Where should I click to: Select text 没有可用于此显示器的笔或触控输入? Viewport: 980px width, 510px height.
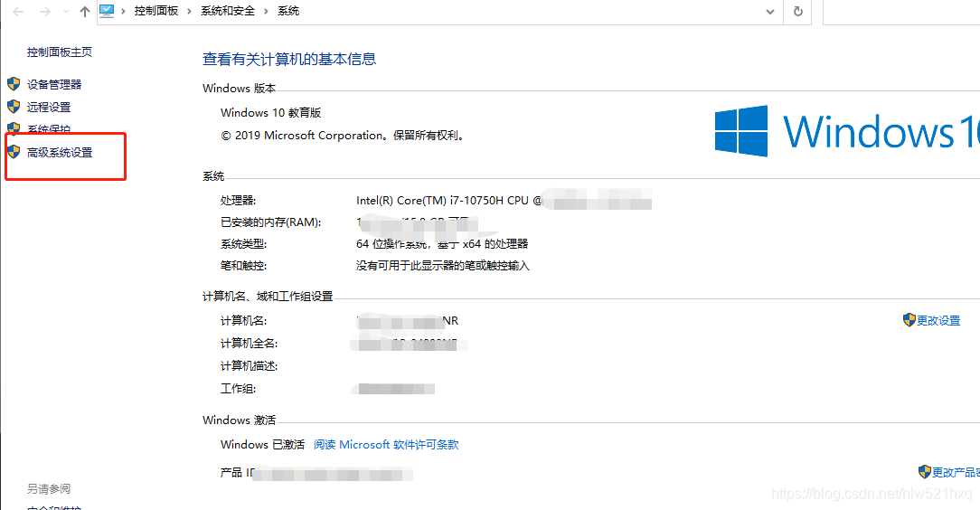point(442,266)
